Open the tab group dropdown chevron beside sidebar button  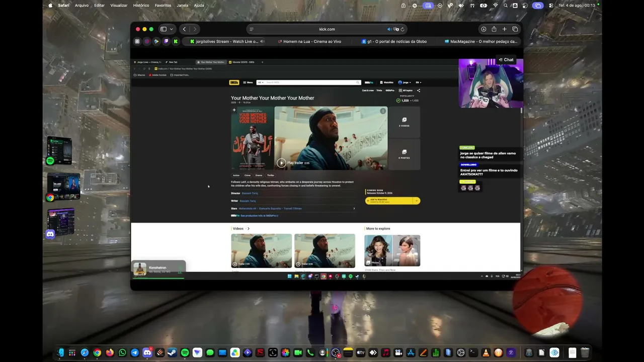[x=171, y=29]
